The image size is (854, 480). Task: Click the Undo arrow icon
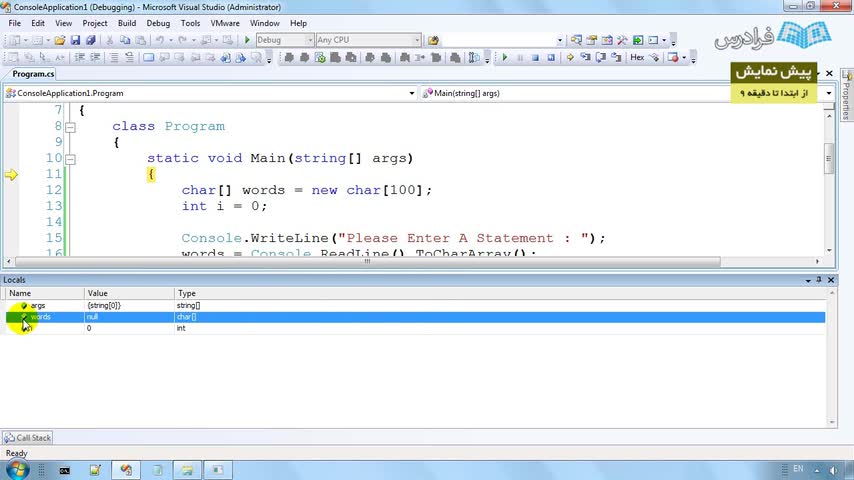(x=159, y=40)
